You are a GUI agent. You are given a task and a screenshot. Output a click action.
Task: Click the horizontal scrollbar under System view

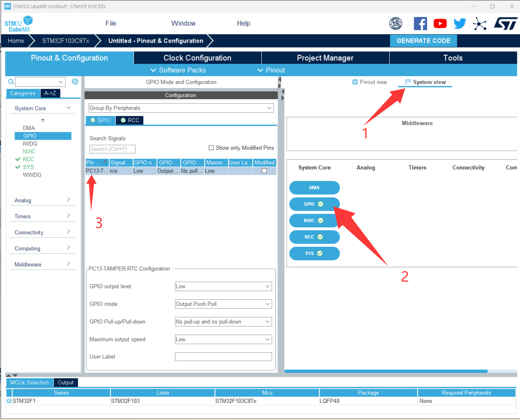[386, 371]
